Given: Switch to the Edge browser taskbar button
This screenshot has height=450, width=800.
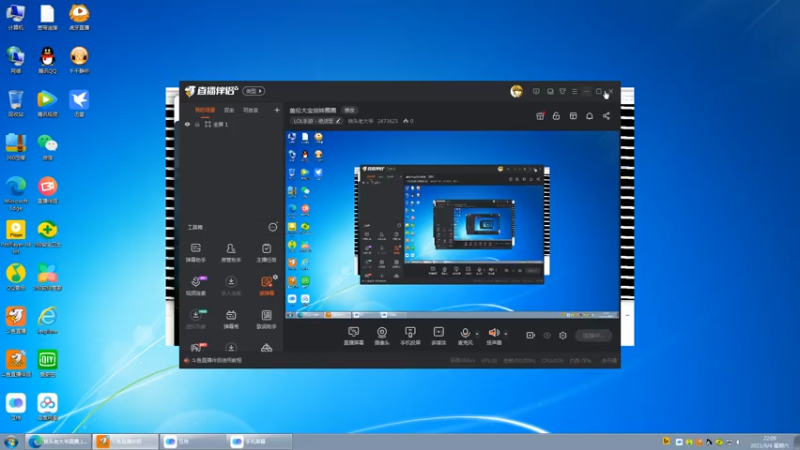Looking at the screenshot, I should click(59, 441).
